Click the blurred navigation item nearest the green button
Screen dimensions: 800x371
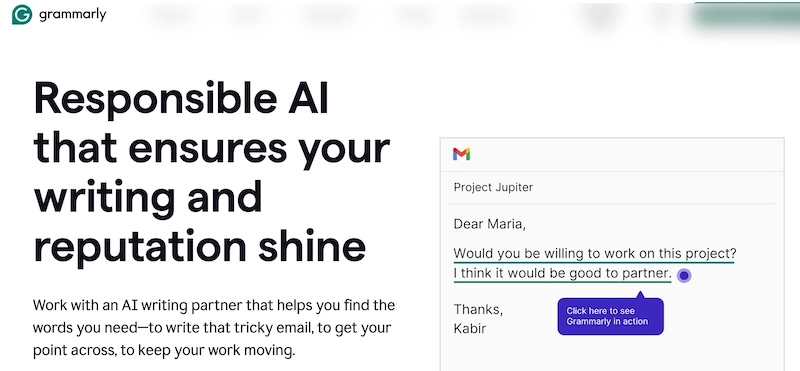click(663, 15)
